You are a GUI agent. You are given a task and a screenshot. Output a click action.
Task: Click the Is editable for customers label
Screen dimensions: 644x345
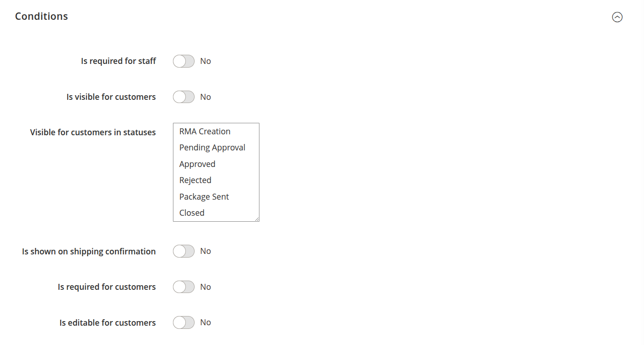[x=108, y=323]
